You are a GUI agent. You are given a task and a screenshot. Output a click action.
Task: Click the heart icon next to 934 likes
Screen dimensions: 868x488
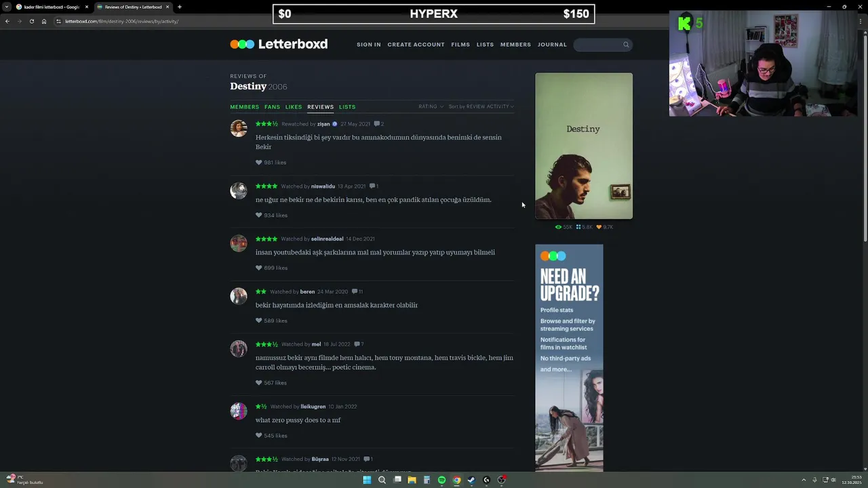click(258, 216)
